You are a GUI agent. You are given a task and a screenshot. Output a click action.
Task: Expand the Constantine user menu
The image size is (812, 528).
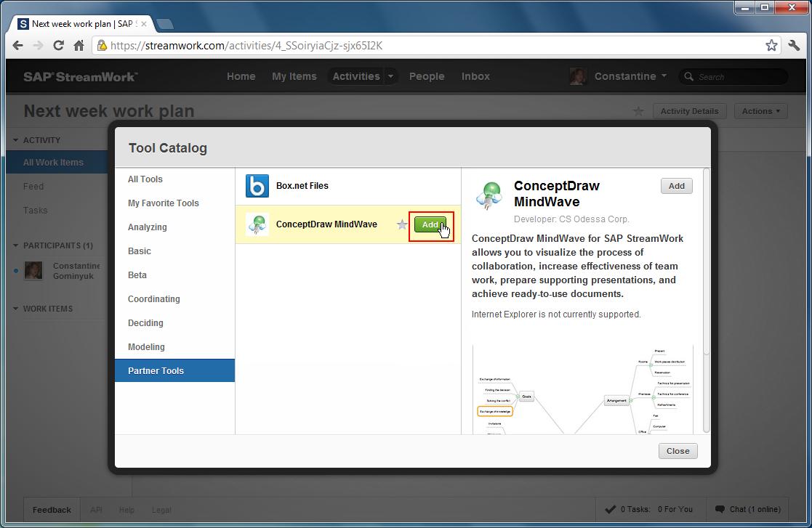(x=630, y=76)
